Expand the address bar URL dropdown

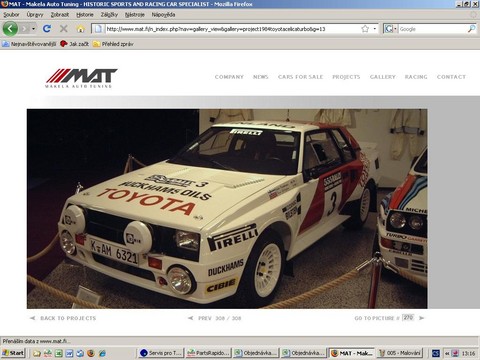(375, 29)
